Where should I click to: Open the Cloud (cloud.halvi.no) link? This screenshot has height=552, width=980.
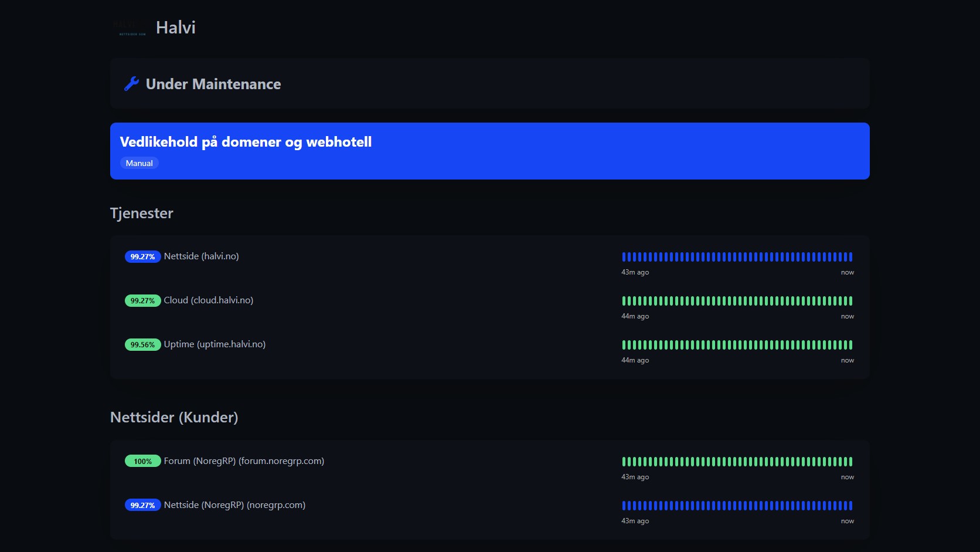point(208,300)
